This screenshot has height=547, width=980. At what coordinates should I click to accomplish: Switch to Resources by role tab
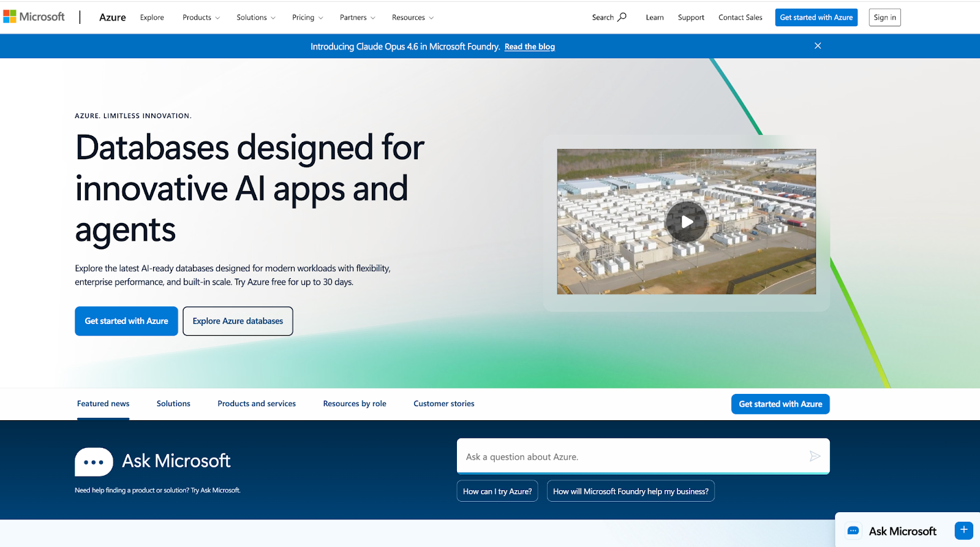(x=355, y=404)
